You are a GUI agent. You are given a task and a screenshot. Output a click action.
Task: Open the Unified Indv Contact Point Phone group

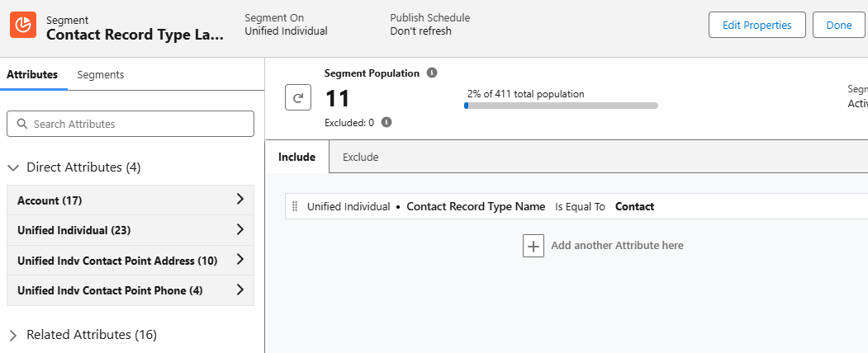(130, 290)
